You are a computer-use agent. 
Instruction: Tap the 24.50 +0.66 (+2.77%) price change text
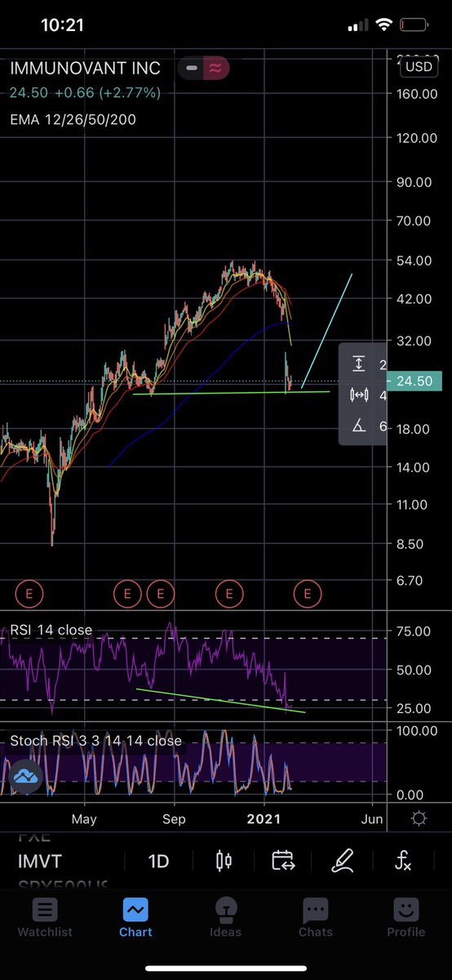[x=85, y=94]
